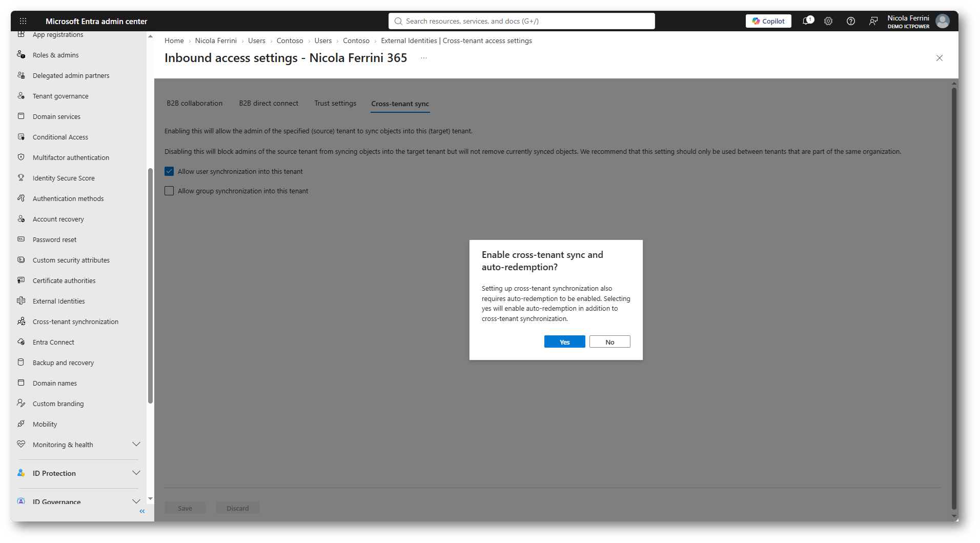
Task: Open the Nicola Ferrini breadcrumb link
Action: [216, 41]
